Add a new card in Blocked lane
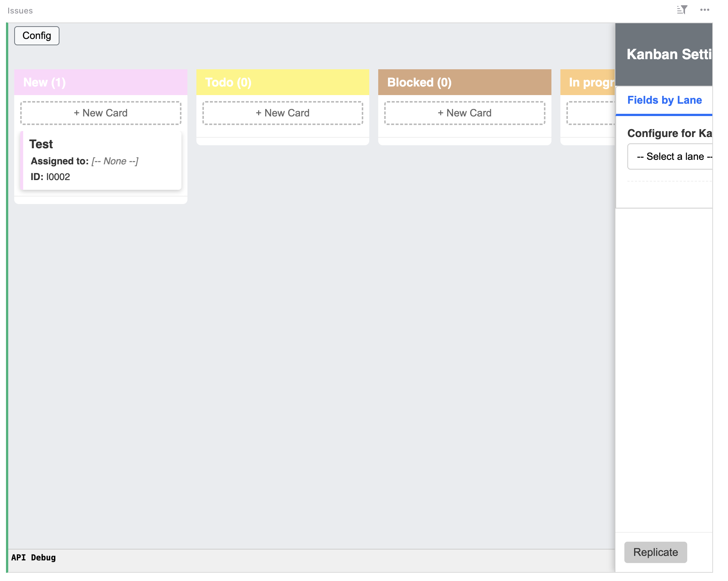 (x=464, y=113)
